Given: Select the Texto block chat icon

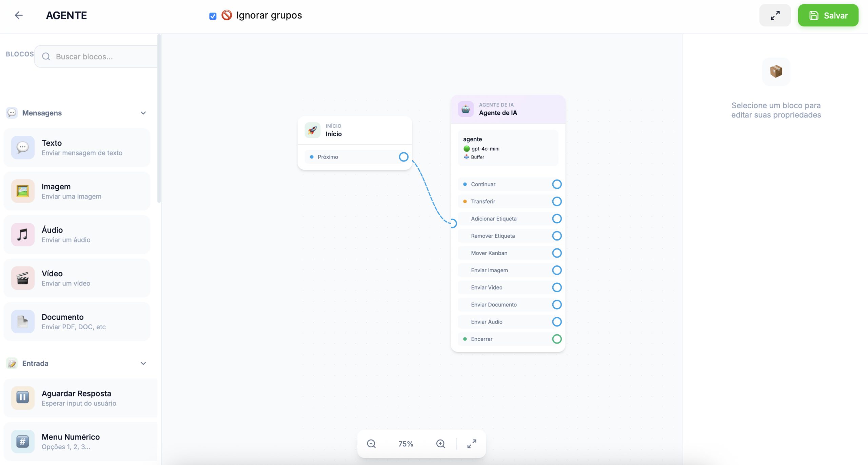Looking at the screenshot, I should pos(23,148).
